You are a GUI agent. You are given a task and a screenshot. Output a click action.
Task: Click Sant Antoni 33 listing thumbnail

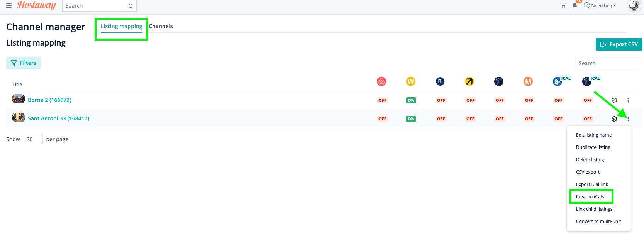click(19, 117)
